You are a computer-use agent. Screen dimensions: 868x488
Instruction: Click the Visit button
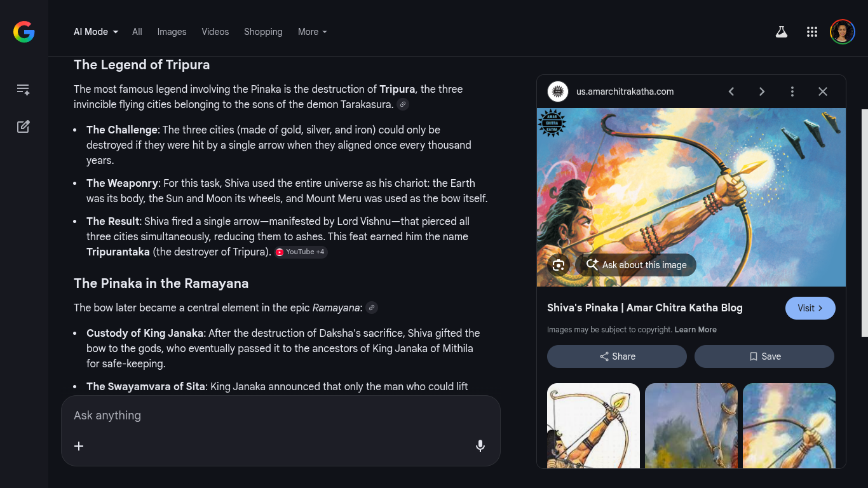[x=810, y=308]
